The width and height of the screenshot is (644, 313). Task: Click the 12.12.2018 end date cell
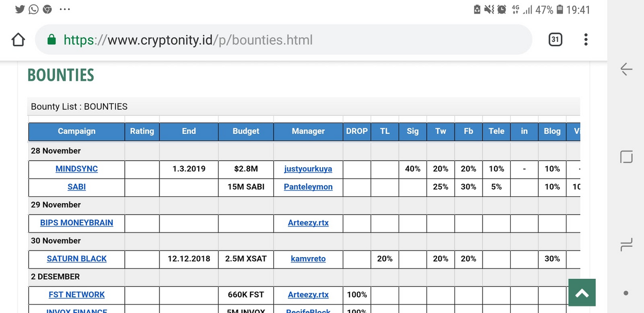(189, 259)
